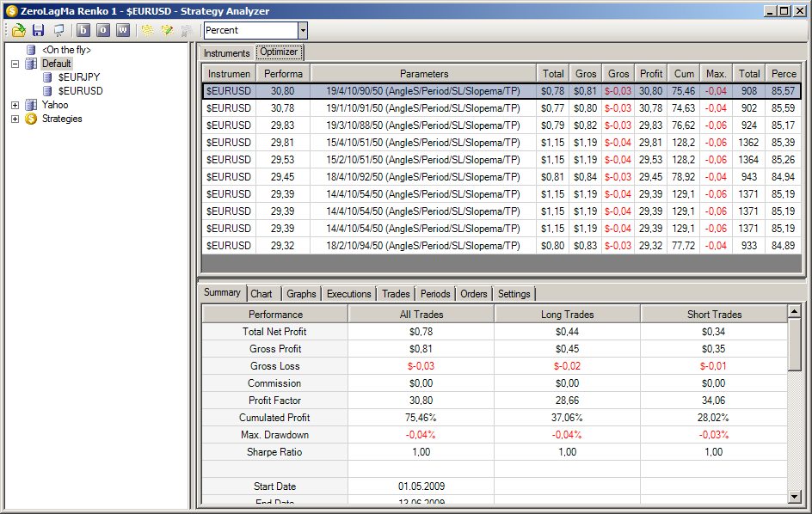Click the 01.05.2009 Start Date value

(x=421, y=486)
